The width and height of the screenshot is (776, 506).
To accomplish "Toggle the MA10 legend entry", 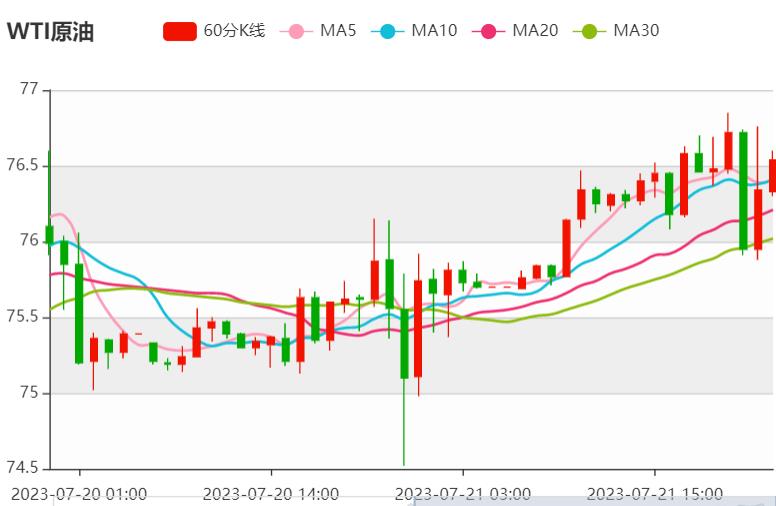I will click(434, 31).
